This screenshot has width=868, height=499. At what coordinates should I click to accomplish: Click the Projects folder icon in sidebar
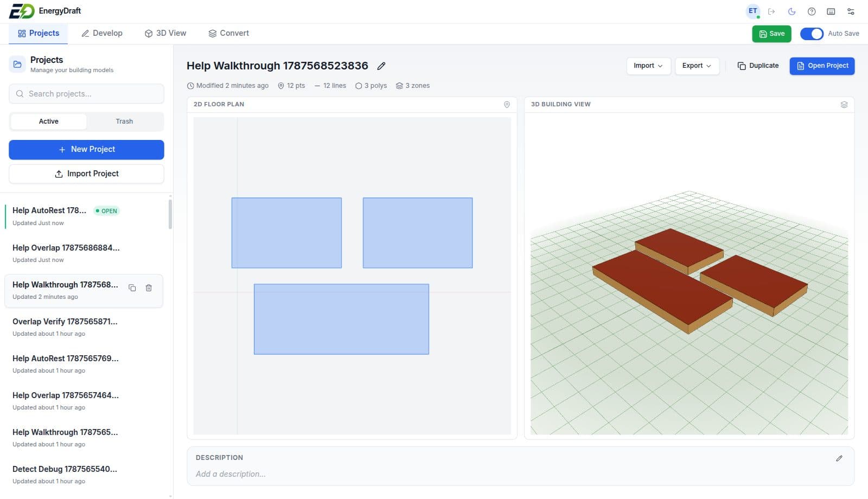point(17,64)
